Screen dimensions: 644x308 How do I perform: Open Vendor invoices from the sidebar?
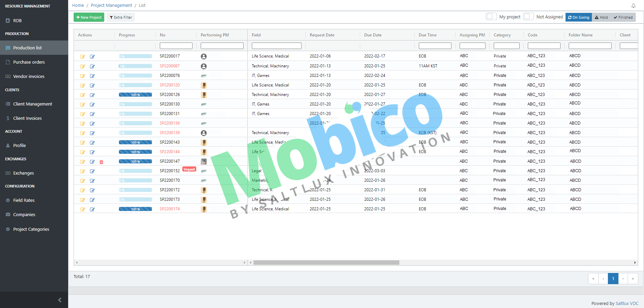(x=8, y=76)
